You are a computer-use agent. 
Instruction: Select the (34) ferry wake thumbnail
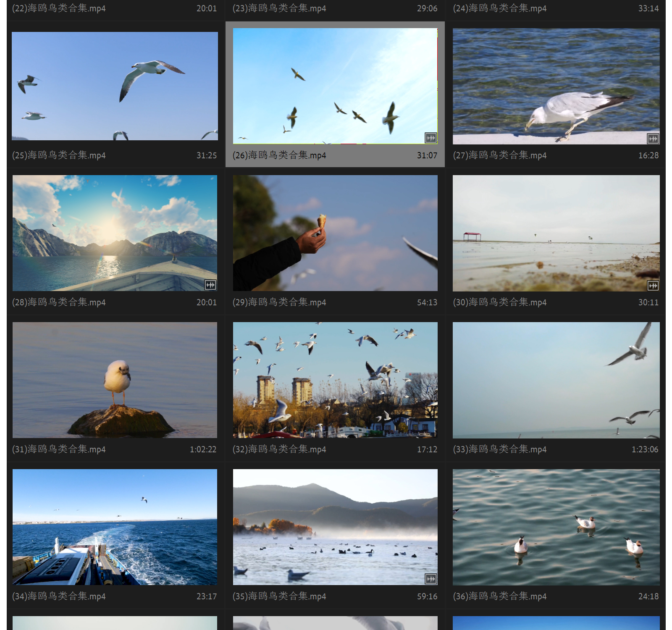coord(115,527)
